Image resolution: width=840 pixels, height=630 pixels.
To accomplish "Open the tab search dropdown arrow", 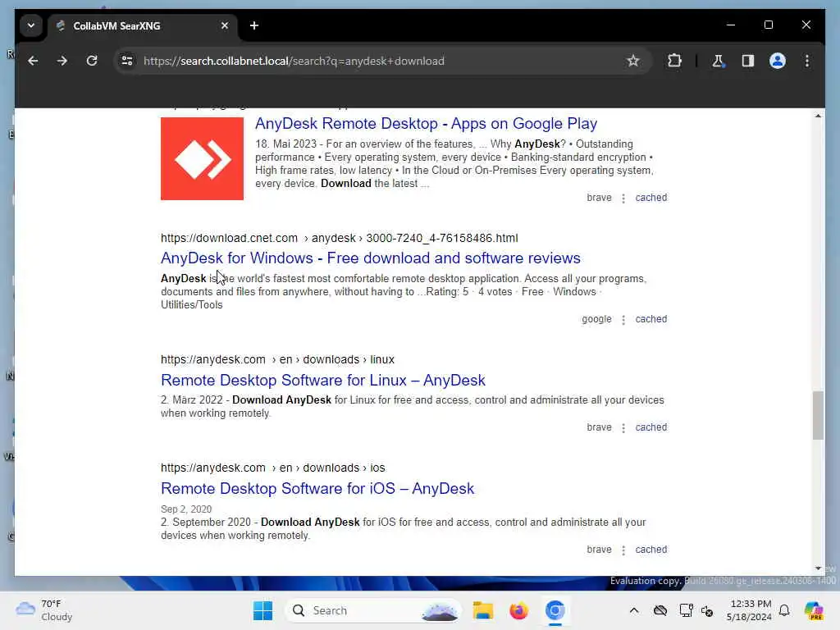I will point(31,25).
